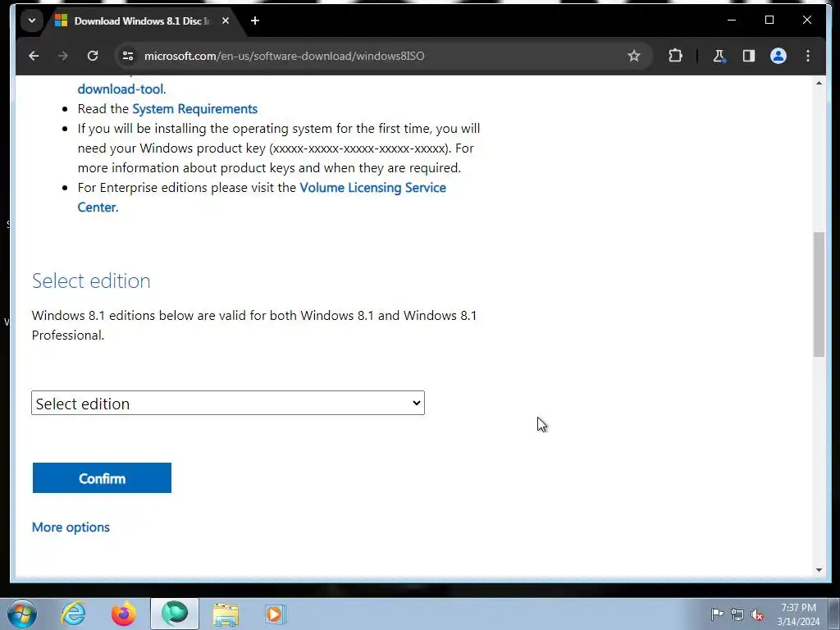The height and width of the screenshot is (630, 840).
Task: Click the blue Confirm button
Action: [102, 478]
